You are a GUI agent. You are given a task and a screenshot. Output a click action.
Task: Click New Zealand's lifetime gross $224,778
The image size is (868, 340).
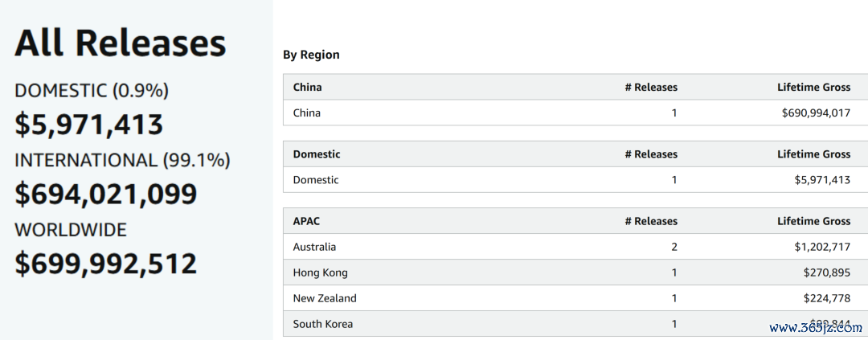(827, 298)
